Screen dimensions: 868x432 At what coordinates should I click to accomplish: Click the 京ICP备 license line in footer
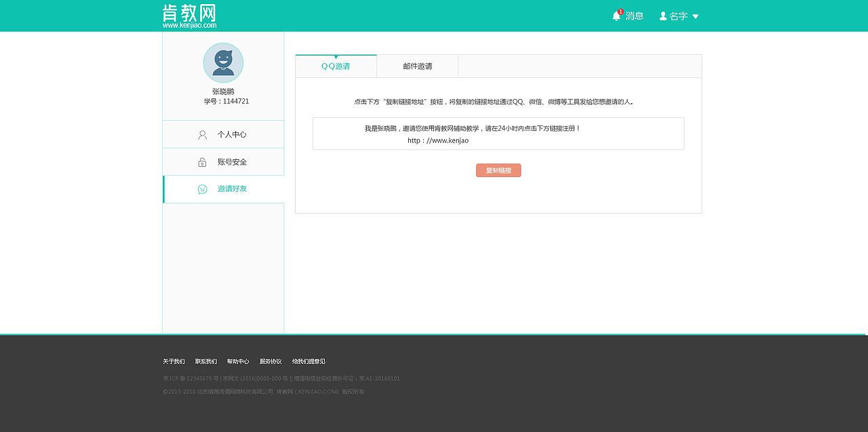click(281, 378)
